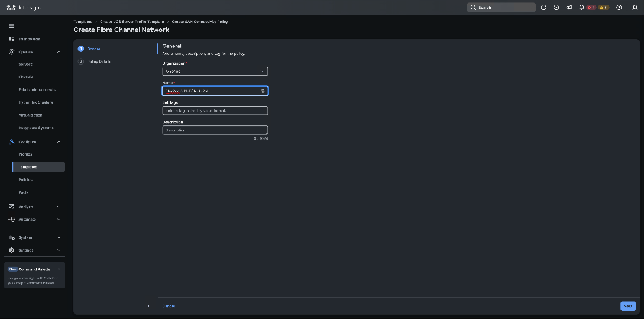
Task: Click the yellow warning alarms badge
Action: pyautogui.click(x=604, y=8)
